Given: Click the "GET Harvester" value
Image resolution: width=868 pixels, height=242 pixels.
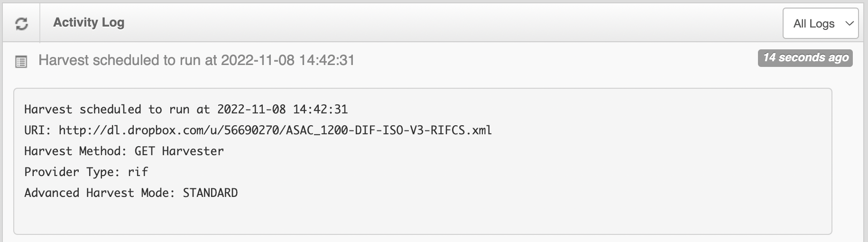Looking at the screenshot, I should point(179,151).
